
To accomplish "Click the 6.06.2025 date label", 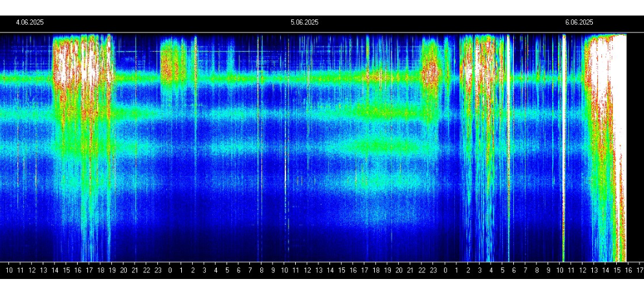I will tap(579, 22).
